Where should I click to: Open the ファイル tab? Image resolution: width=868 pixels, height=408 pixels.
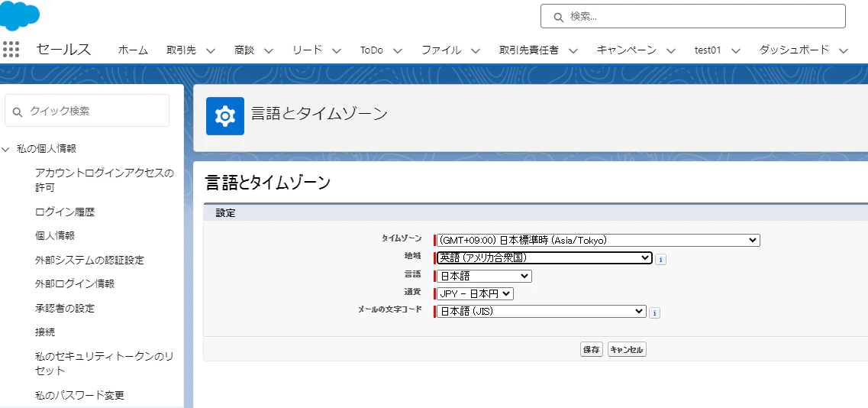441,50
